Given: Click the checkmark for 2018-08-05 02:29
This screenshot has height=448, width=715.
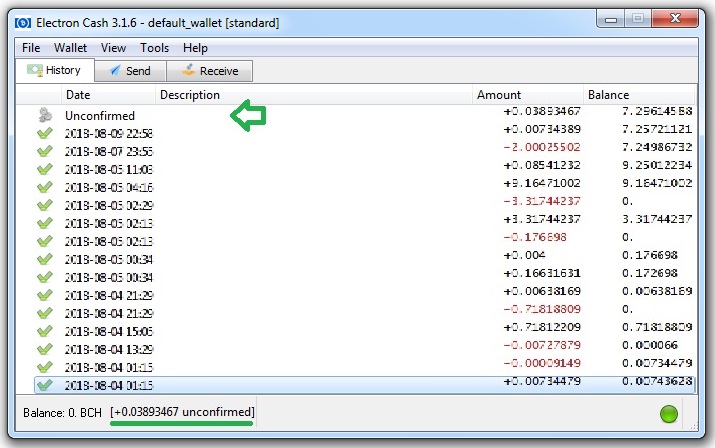Looking at the screenshot, I should click(x=45, y=205).
